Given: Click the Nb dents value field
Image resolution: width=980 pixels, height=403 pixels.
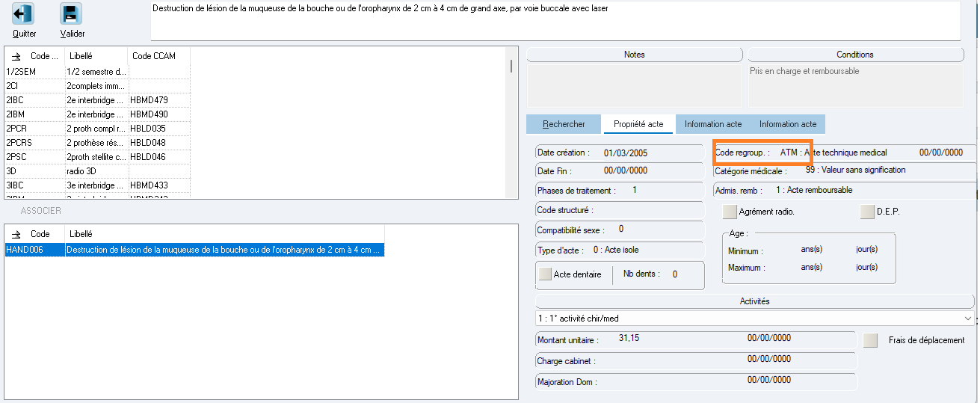Looking at the screenshot, I should [x=674, y=274].
